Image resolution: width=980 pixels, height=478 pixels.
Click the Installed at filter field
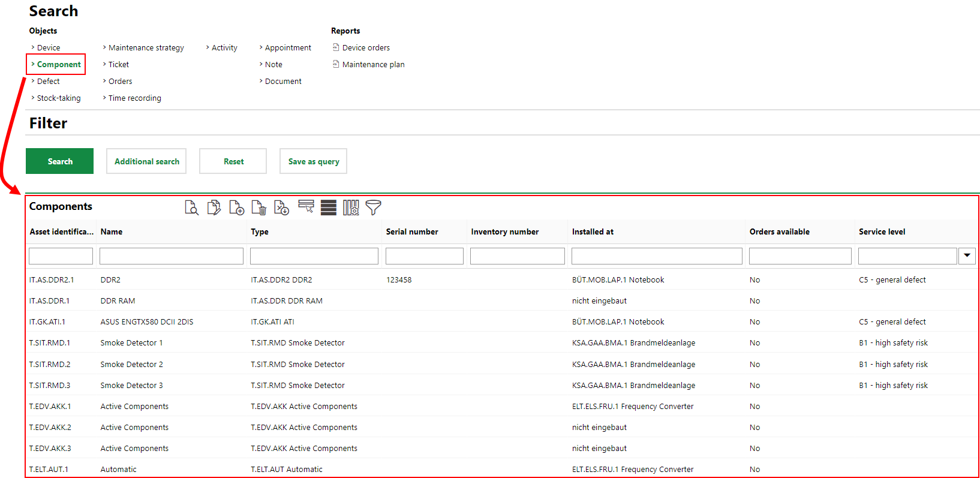(657, 256)
